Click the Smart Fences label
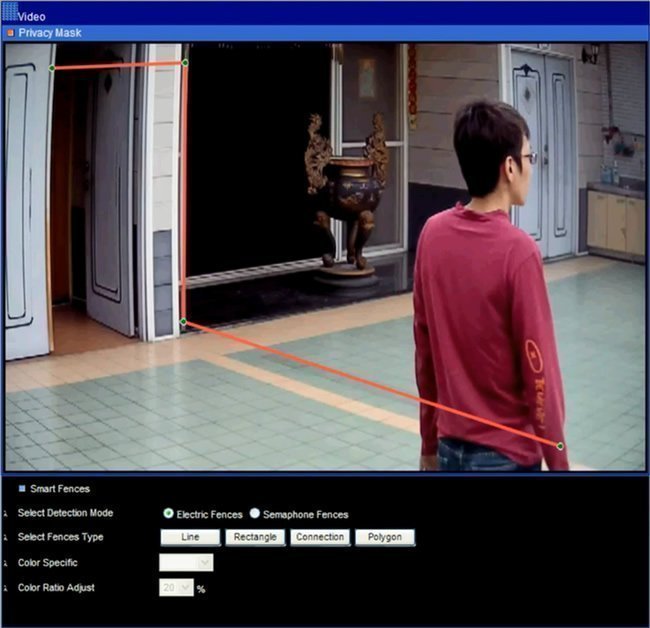The width and height of the screenshot is (650, 628). (60, 489)
